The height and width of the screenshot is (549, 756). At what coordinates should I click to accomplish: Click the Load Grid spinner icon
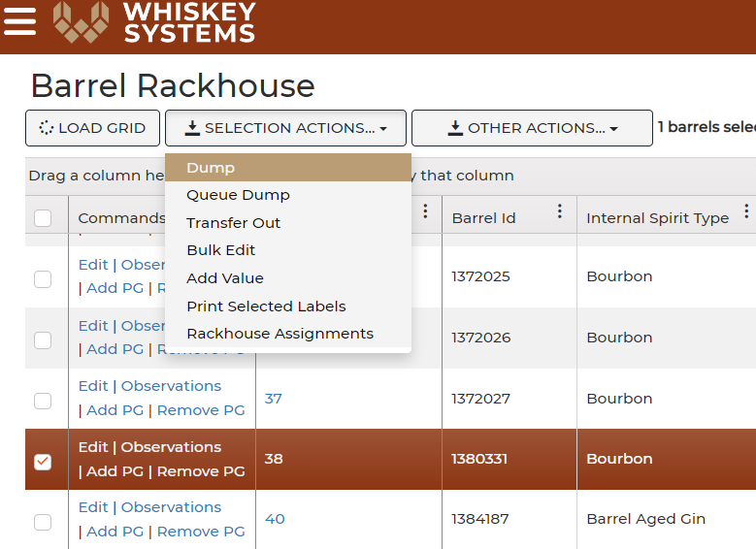tap(46, 128)
